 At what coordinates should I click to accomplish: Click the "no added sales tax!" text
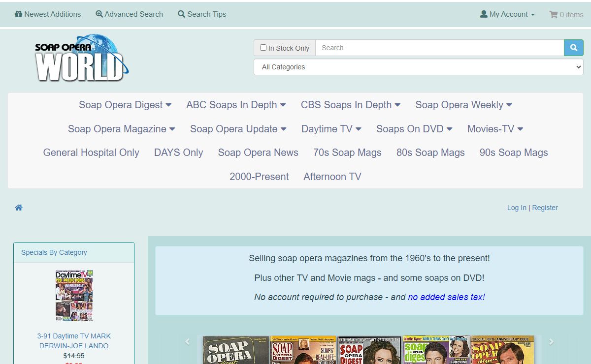pos(446,297)
